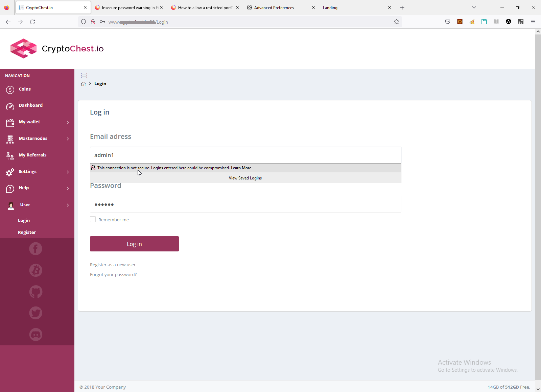Screen dimensions: 541x392
Task: Focus the Password input field
Action: pyautogui.click(x=245, y=204)
